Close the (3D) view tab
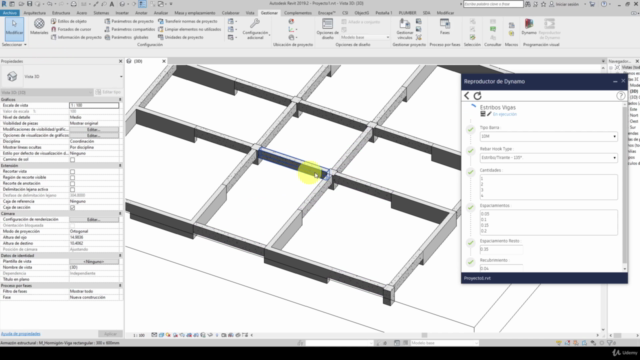Viewport: 640px width, 360px height. click(x=164, y=61)
